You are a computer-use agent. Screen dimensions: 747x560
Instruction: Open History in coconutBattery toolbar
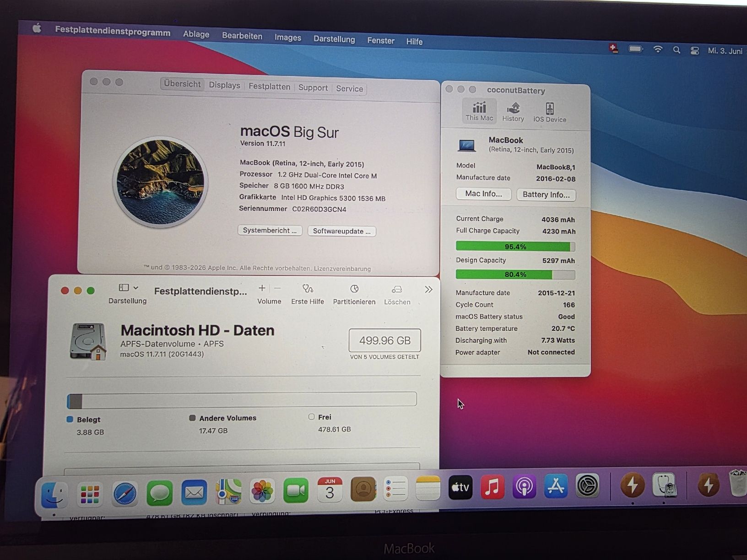coord(513,112)
